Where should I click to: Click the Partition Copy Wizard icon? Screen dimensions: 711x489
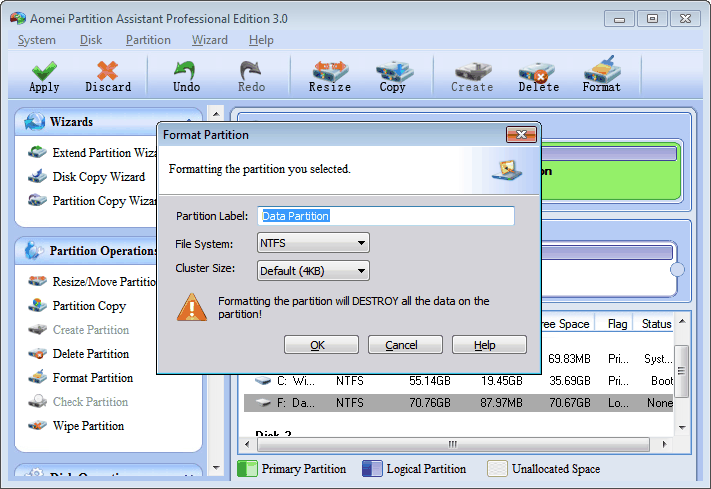click(x=37, y=200)
